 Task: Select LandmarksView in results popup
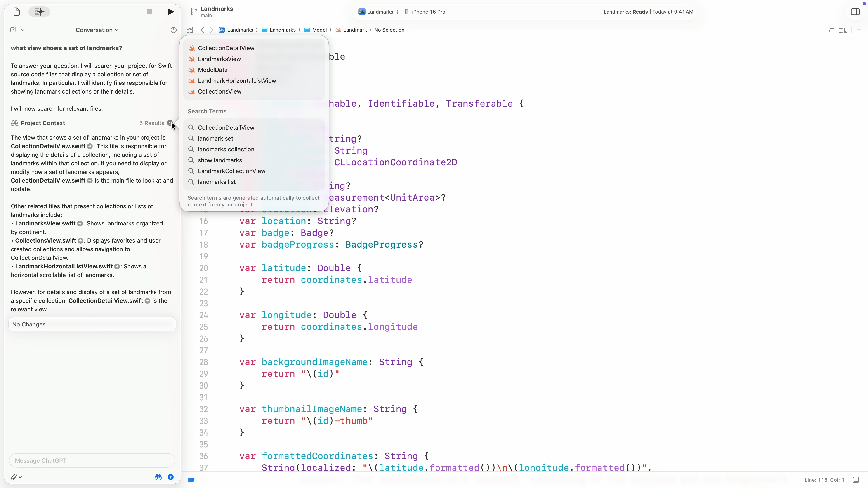click(x=219, y=59)
